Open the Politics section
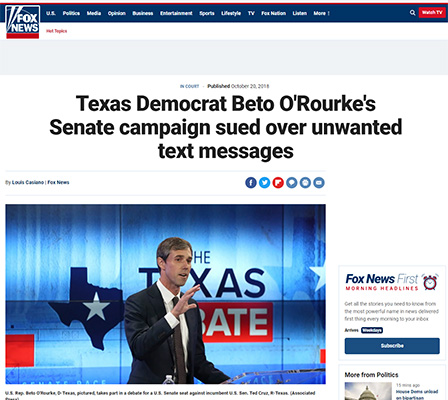 pos(71,13)
